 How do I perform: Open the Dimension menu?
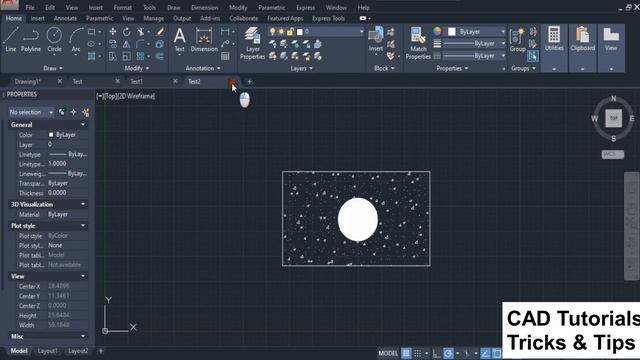[204, 7]
